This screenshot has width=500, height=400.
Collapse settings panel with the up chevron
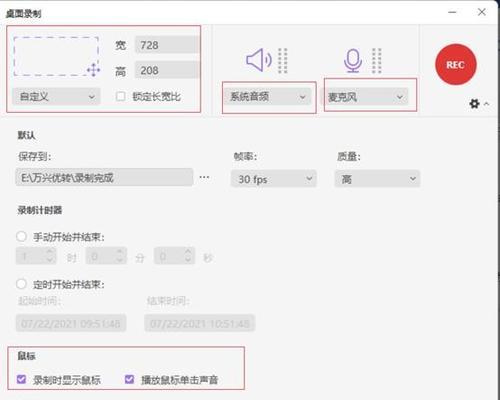click(x=487, y=104)
